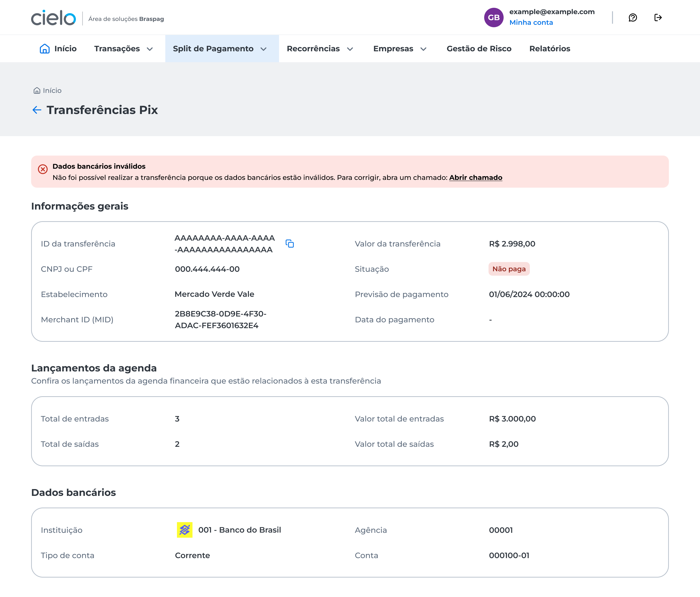Click the Tipo de conta label
This screenshot has height=597, width=700.
pos(68,555)
